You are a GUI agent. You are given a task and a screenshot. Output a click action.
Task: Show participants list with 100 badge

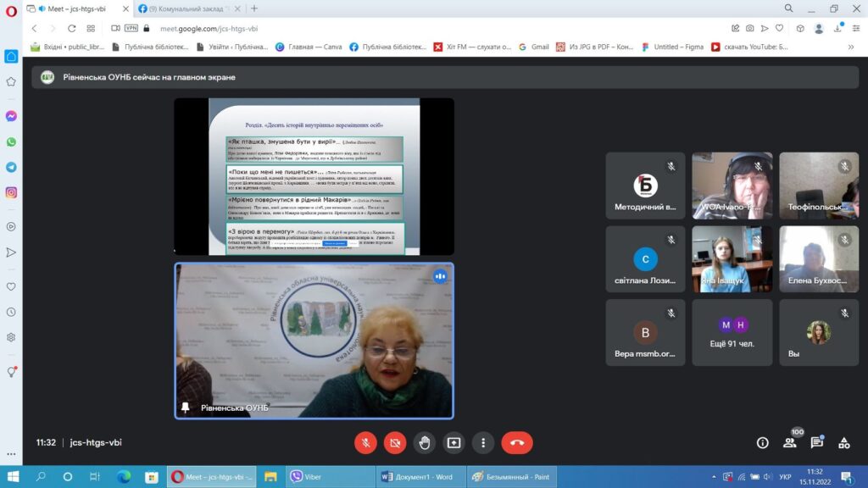coord(790,442)
